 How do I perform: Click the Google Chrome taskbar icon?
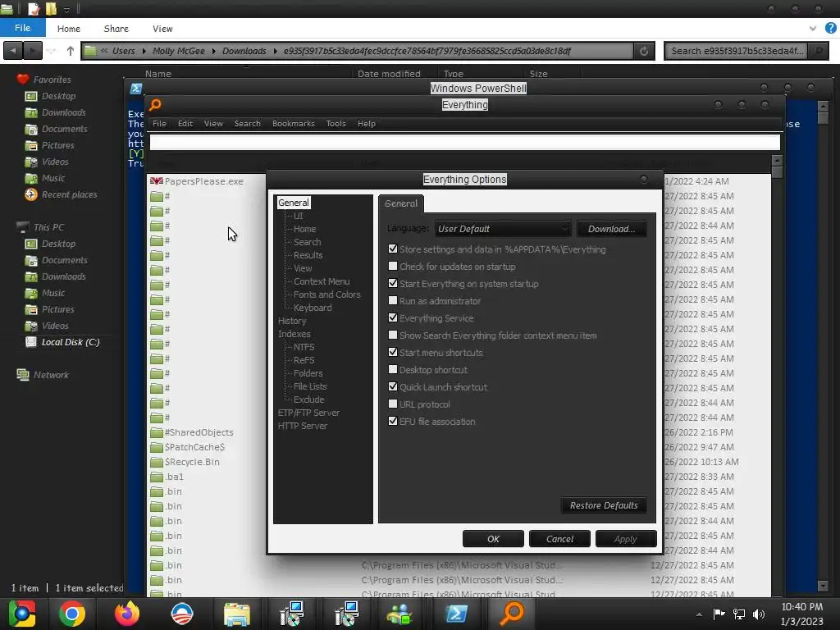(72, 614)
